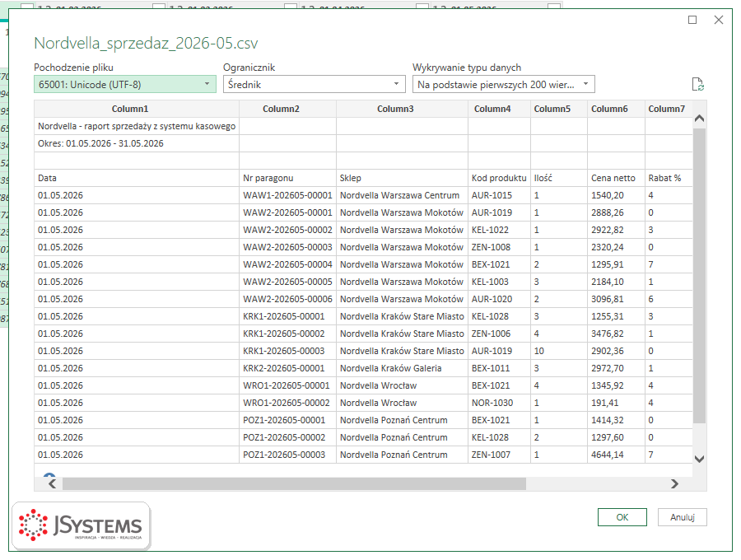Image resolution: width=741 pixels, height=560 pixels.
Task: Click the 'Rabat %' cell
Action: pyautogui.click(x=669, y=178)
